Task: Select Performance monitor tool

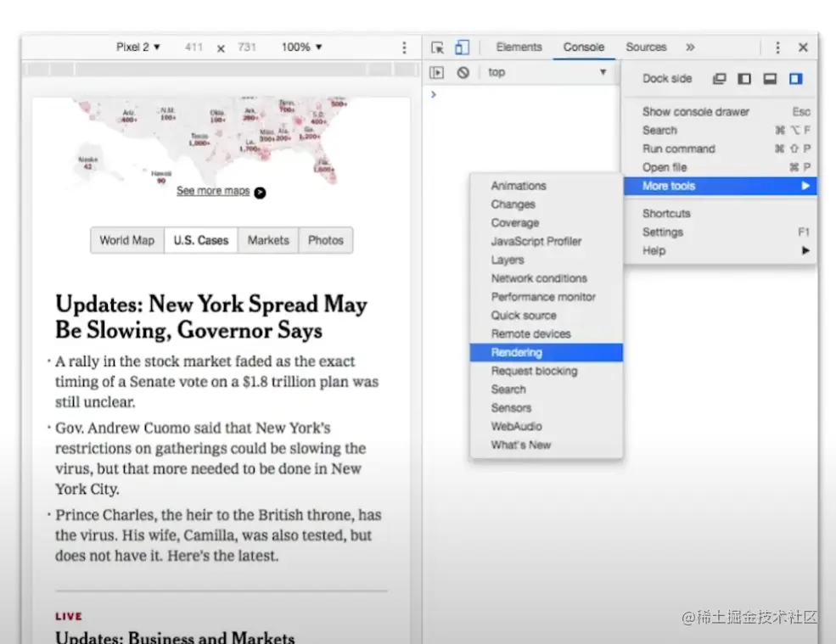Action: (x=546, y=297)
